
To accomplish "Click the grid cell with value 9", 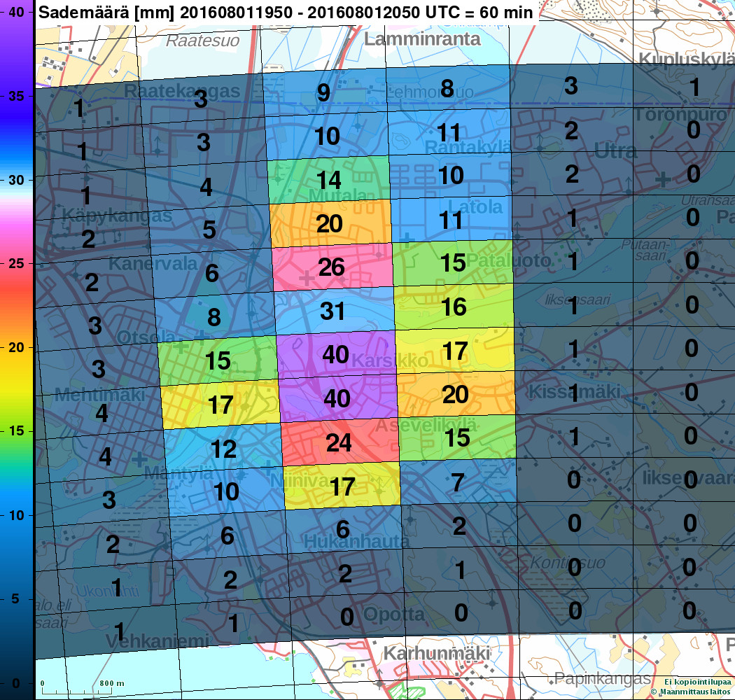I will pos(323,93).
